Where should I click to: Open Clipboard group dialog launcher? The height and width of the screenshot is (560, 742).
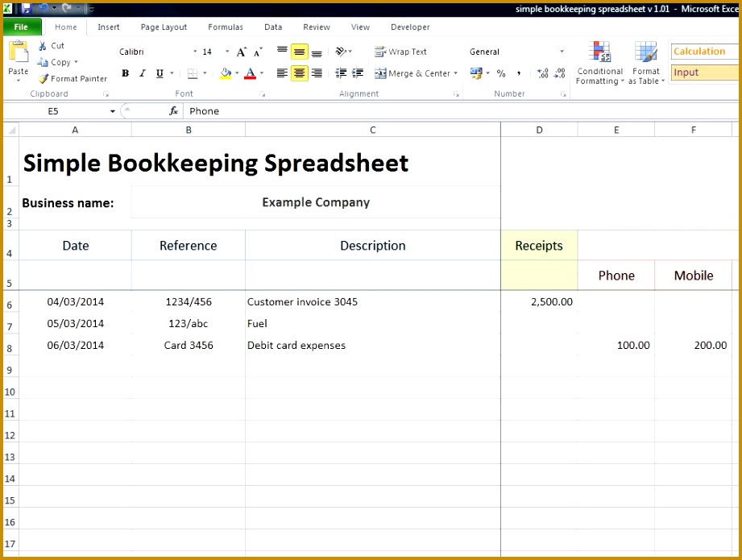(106, 94)
